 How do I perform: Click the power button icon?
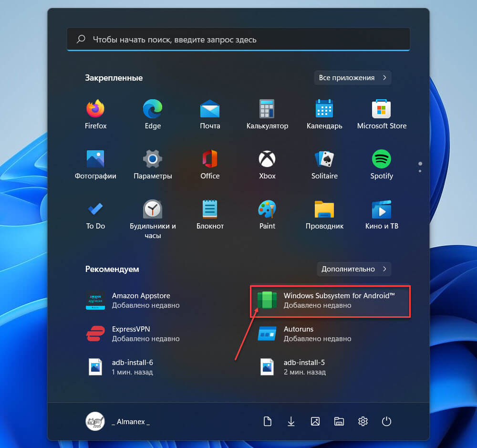point(386,422)
